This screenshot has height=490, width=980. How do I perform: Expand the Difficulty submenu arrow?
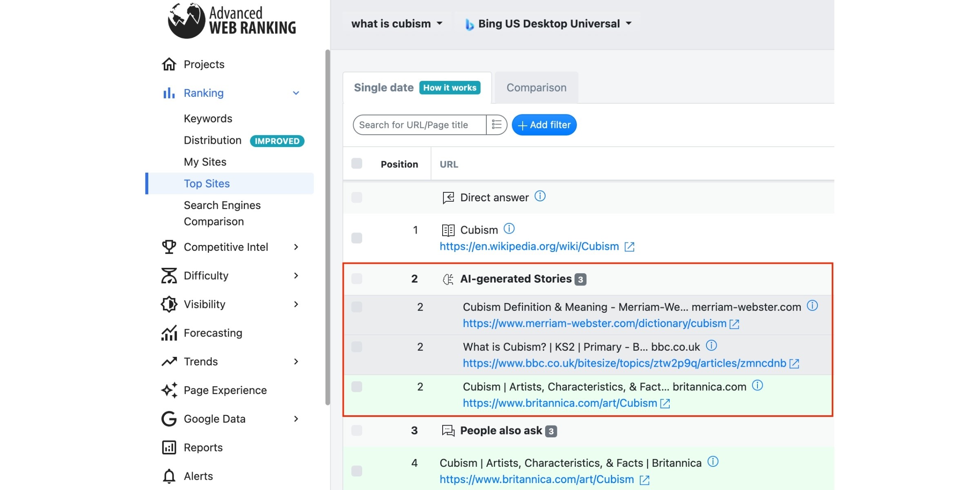(x=296, y=276)
